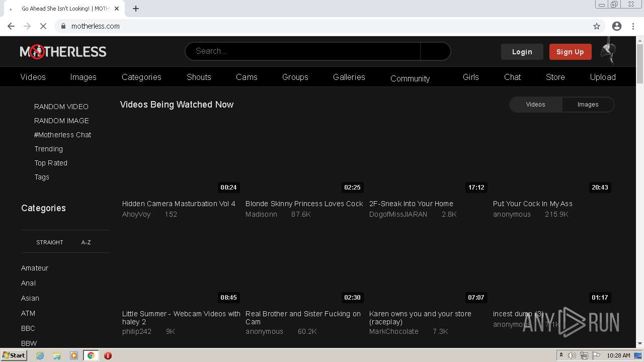This screenshot has width=644, height=362.
Task: Open the Galleries nav item
Action: coord(349,77)
